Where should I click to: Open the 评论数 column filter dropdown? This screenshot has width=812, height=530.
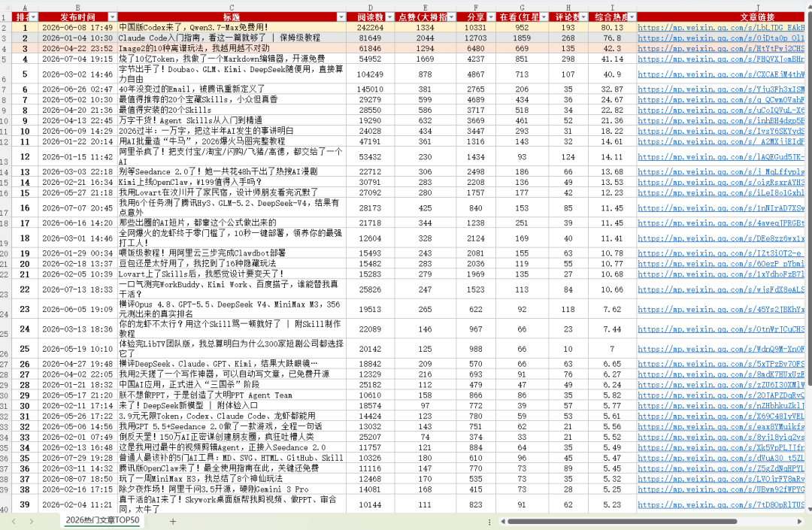pyautogui.click(x=583, y=17)
